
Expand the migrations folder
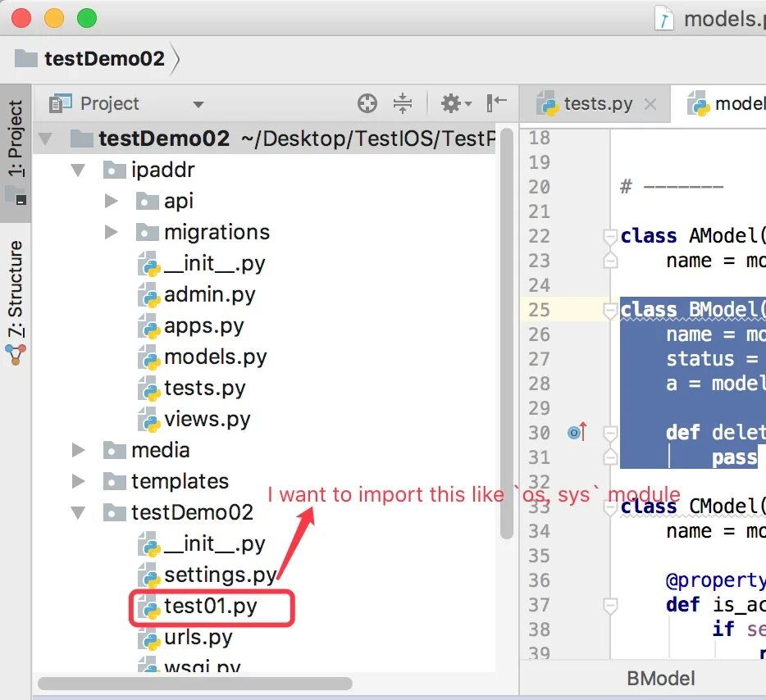[112, 232]
